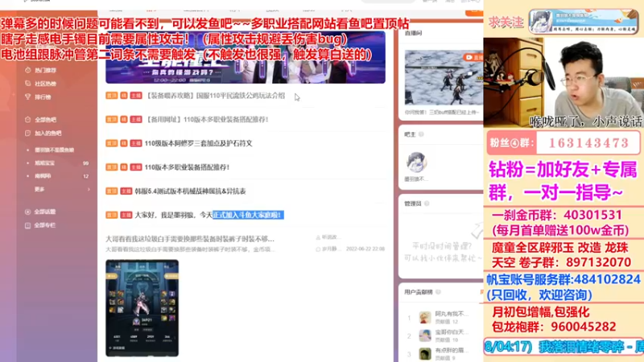Open post 110级版本阿修罗三套加点及护石符文

tap(198, 143)
